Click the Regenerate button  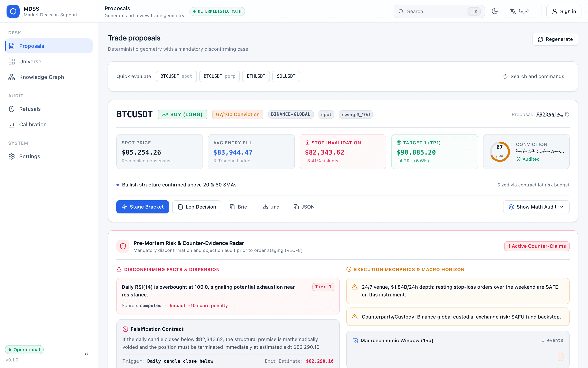click(x=555, y=39)
